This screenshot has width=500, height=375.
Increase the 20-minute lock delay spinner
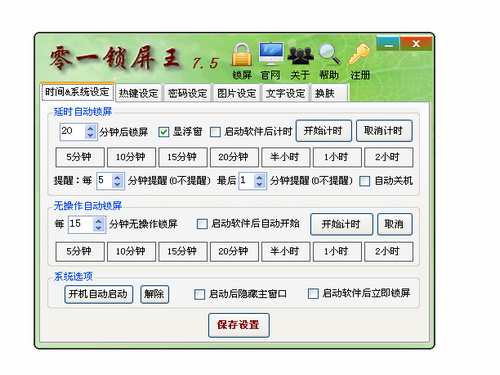(x=90, y=128)
